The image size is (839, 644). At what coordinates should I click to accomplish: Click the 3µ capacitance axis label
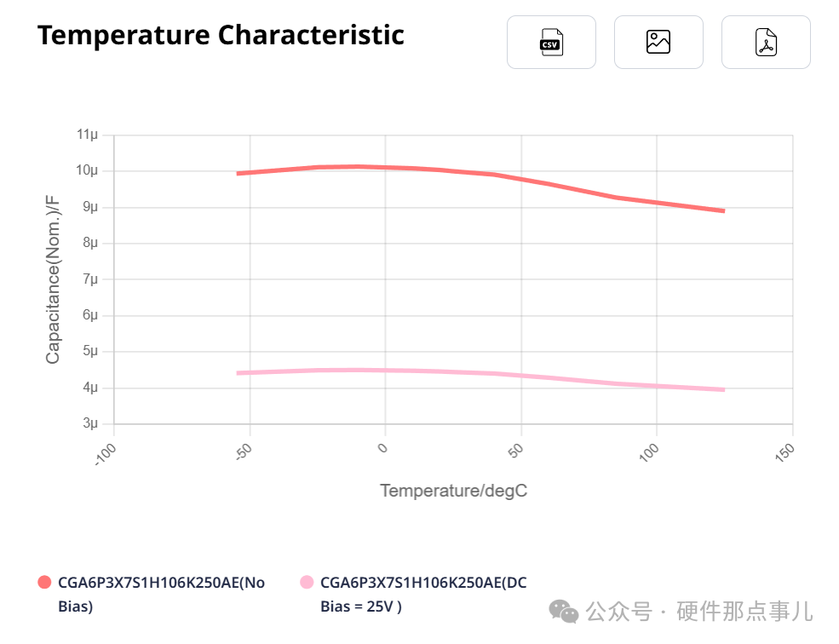[x=90, y=423]
